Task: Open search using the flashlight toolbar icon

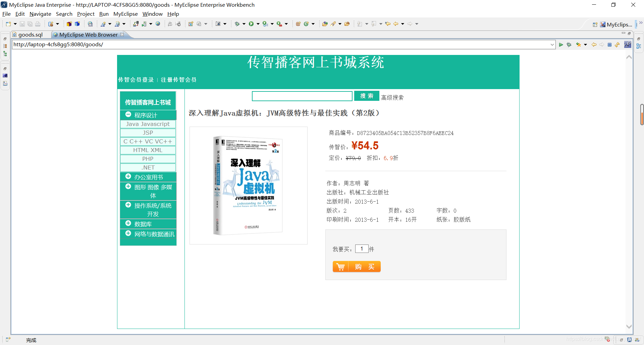Action: [x=334, y=23]
